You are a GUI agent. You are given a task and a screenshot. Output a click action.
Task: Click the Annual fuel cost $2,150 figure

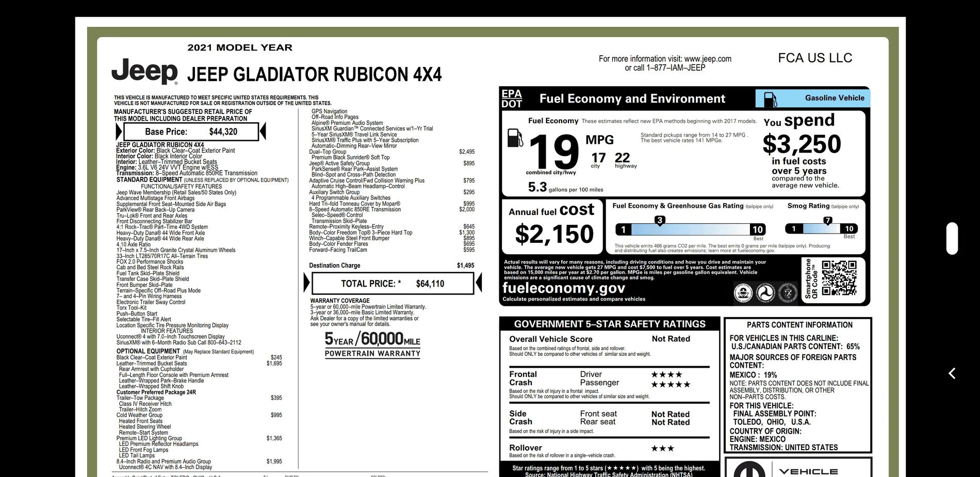[x=553, y=234]
